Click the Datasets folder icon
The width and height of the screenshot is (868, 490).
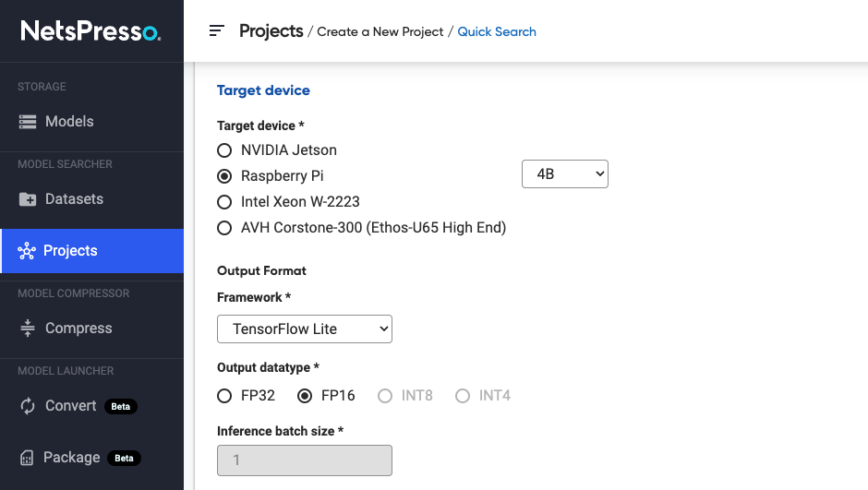(x=28, y=199)
